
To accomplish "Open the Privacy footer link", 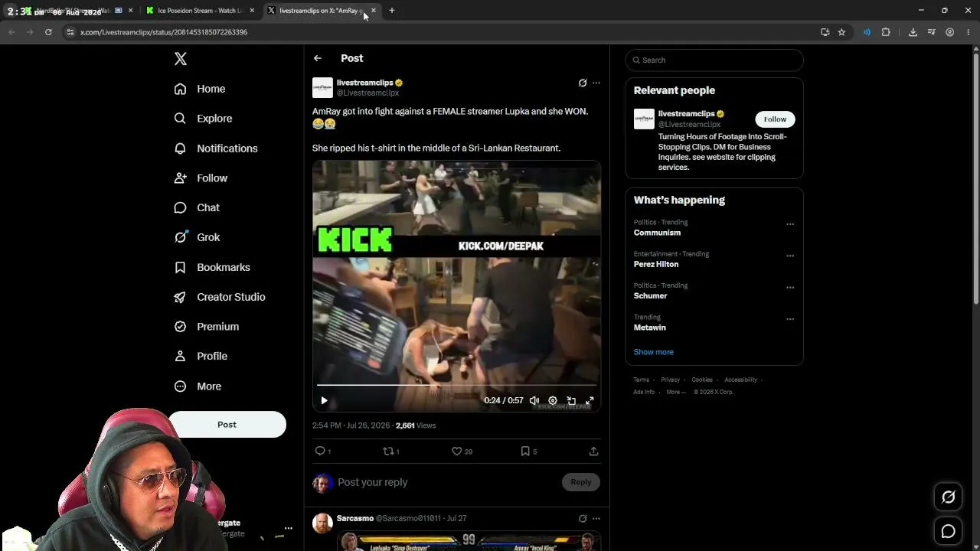I will point(671,380).
